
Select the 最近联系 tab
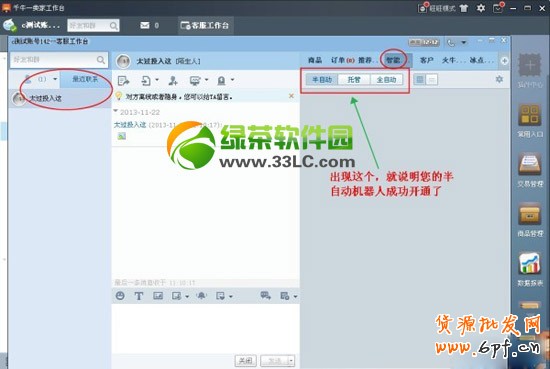tap(85, 79)
